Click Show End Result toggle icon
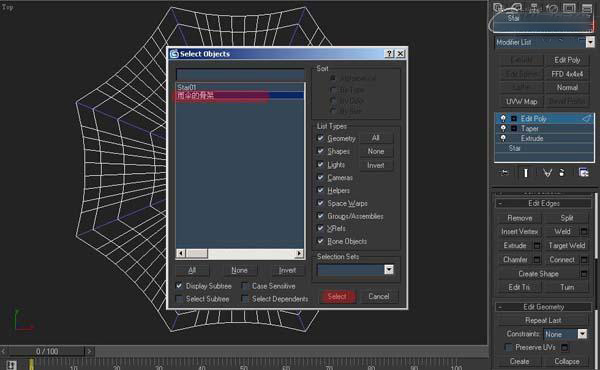This screenshot has width=600, height=370. tap(526, 173)
